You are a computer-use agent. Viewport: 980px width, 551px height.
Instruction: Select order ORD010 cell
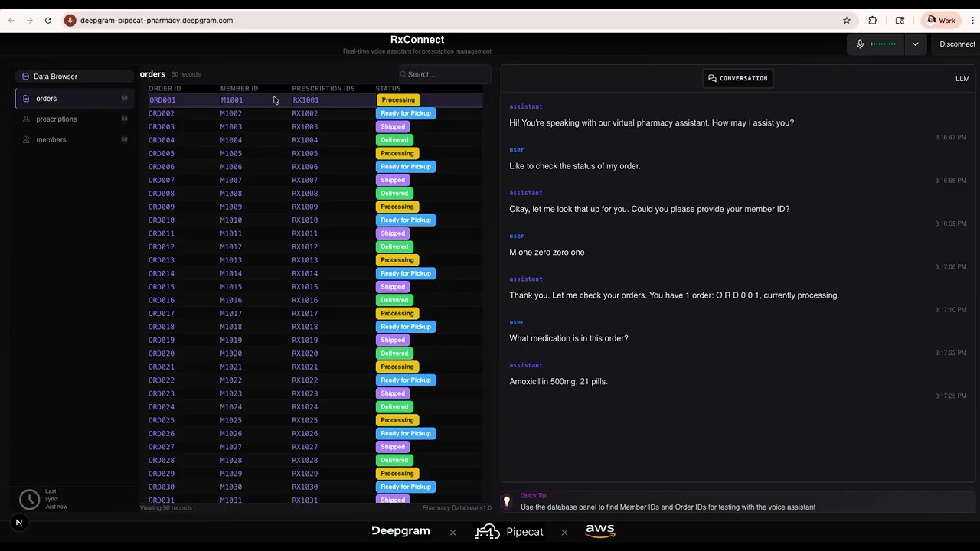pyautogui.click(x=162, y=220)
